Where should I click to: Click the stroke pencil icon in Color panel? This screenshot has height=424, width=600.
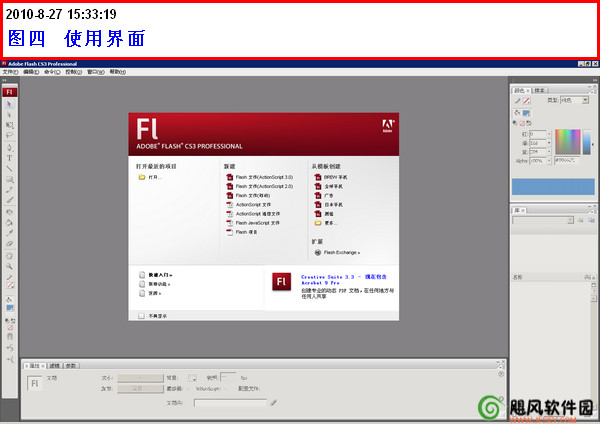point(517,101)
